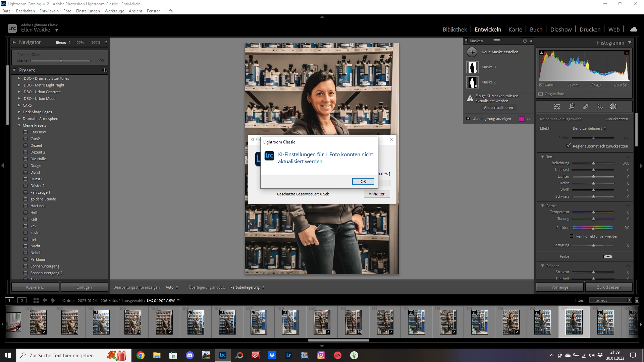Switch to the Bibliothek module

454,29
